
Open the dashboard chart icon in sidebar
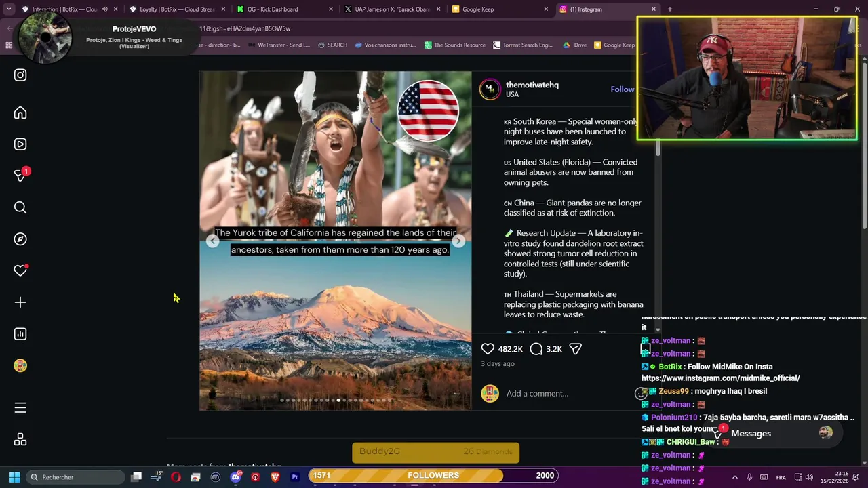[20, 334]
